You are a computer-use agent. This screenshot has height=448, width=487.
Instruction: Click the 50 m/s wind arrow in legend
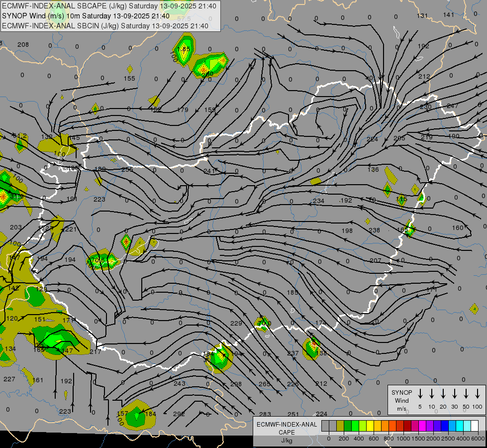pos(466,394)
